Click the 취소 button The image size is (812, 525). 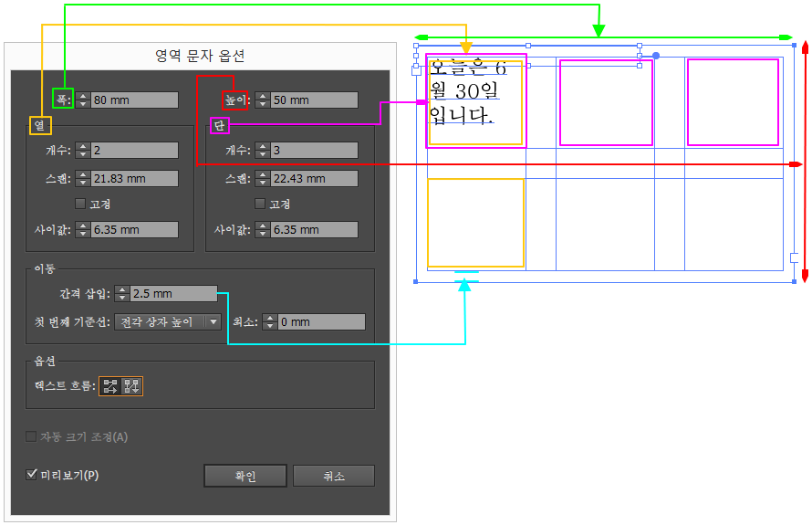(x=333, y=477)
